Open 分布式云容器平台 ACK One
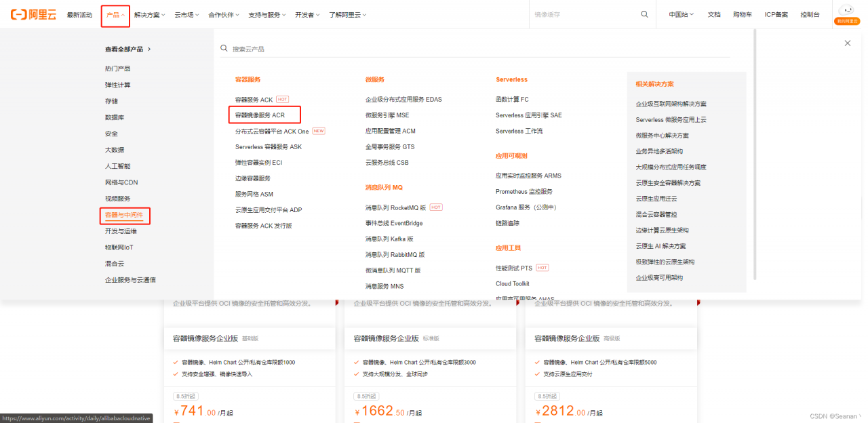Screen dimensions: 868x423 pos(272,131)
